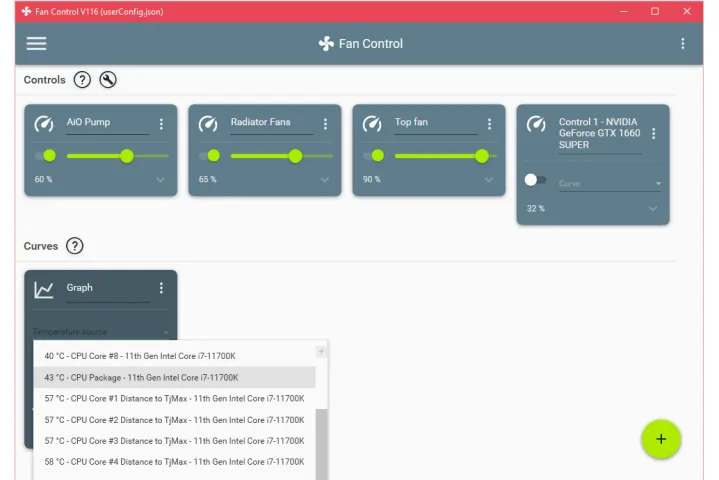The width and height of the screenshot is (719, 480).
Task: Open the hamburger navigation menu
Action: (36, 44)
